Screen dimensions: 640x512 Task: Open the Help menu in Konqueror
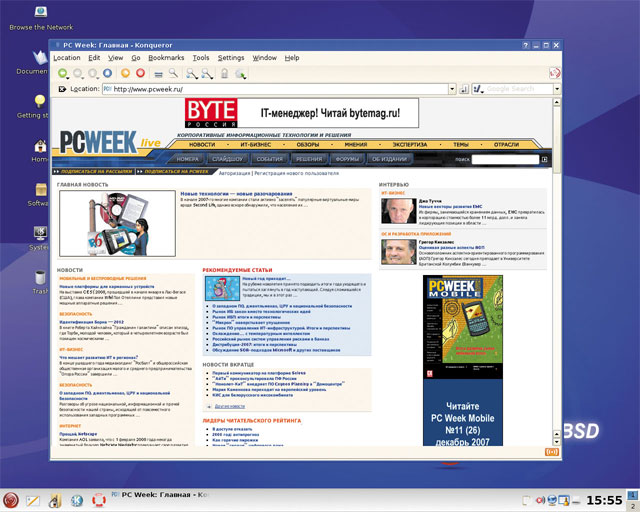point(292,58)
